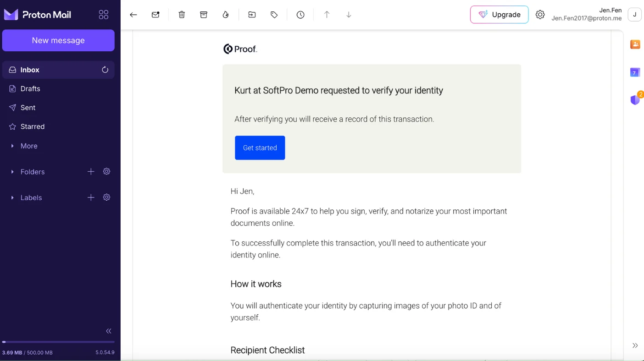Create a new label plus icon

91,197
